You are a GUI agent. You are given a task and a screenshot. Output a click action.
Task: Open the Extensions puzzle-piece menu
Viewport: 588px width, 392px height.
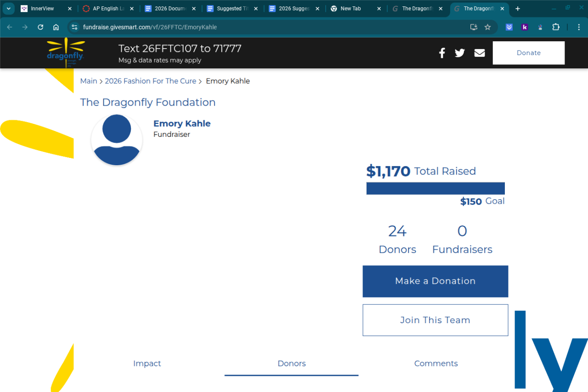[x=556, y=27]
